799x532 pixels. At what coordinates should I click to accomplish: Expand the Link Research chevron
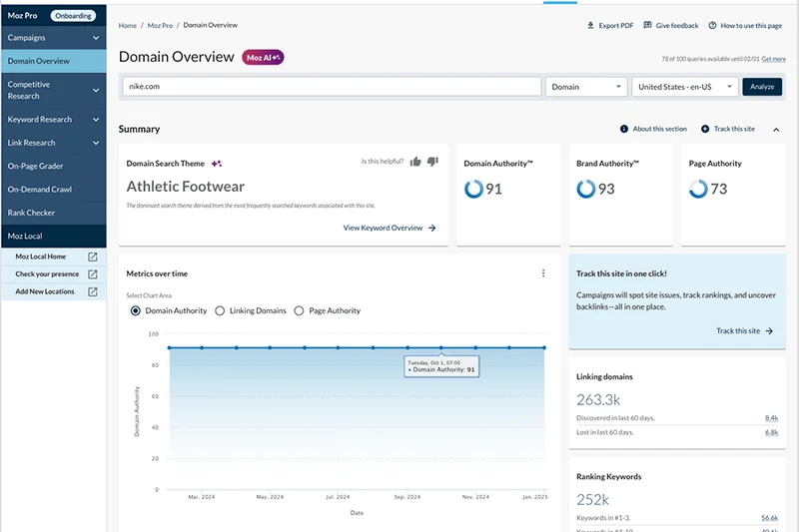click(x=96, y=143)
